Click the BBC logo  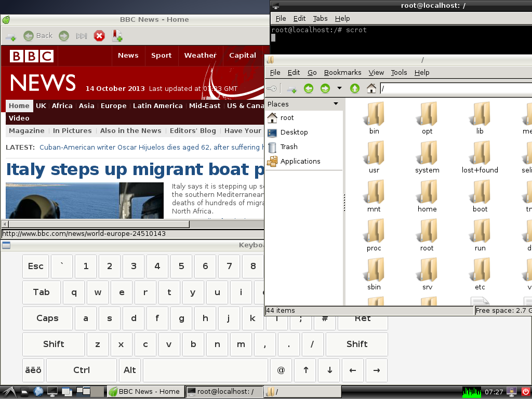[x=32, y=56]
